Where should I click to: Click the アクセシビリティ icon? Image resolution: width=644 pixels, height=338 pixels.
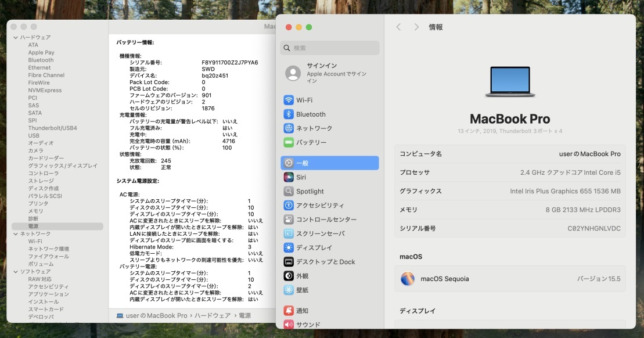pyautogui.click(x=289, y=206)
